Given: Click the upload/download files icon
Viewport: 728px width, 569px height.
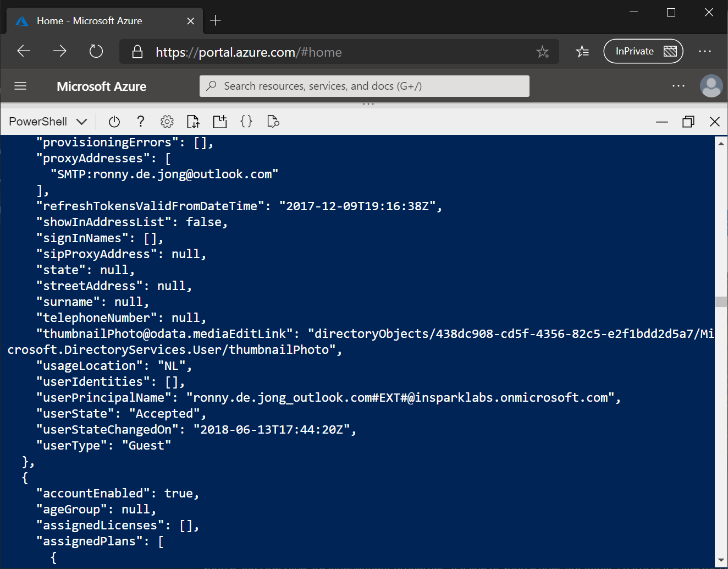Looking at the screenshot, I should click(193, 122).
